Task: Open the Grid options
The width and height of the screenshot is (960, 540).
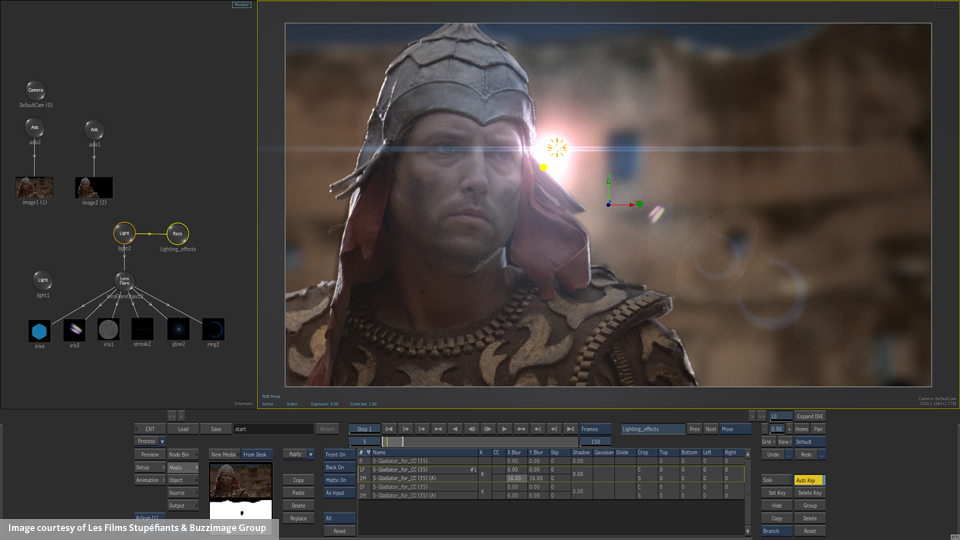Action: [768, 441]
